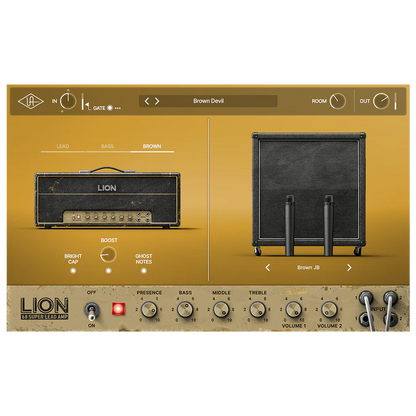Open the Brown Devil preset name field

[208, 101]
